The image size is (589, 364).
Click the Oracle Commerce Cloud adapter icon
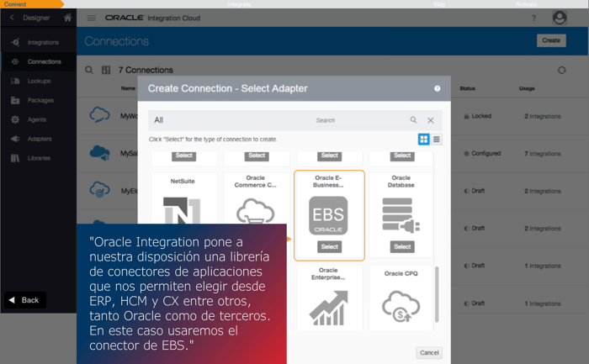tap(256, 212)
